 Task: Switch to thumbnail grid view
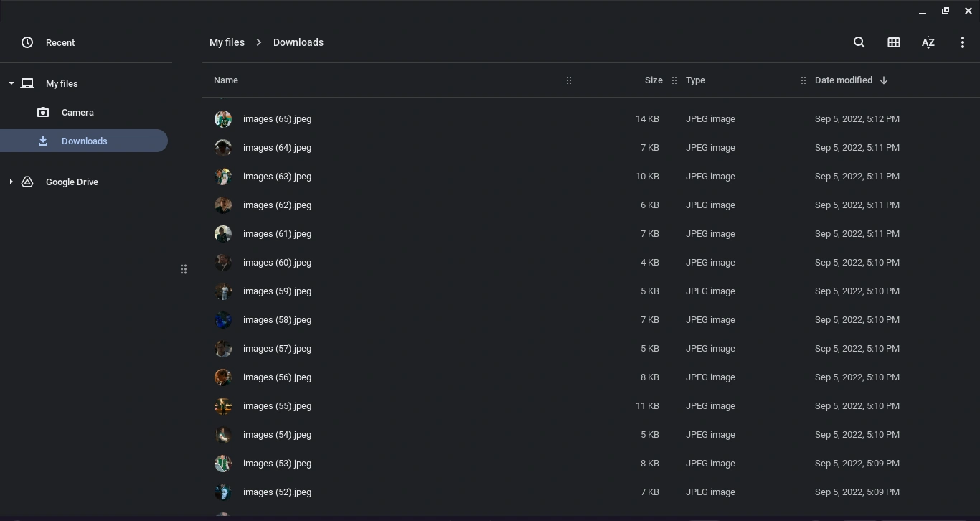tap(893, 42)
